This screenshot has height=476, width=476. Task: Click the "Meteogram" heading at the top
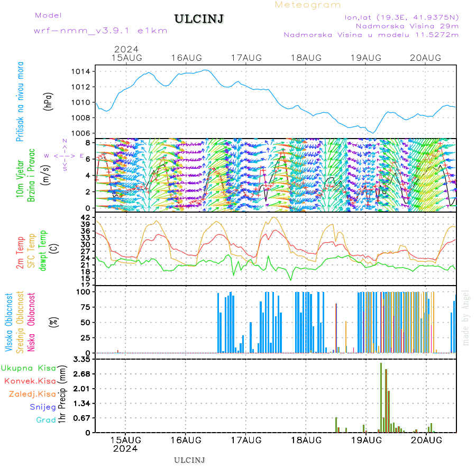pyautogui.click(x=307, y=5)
